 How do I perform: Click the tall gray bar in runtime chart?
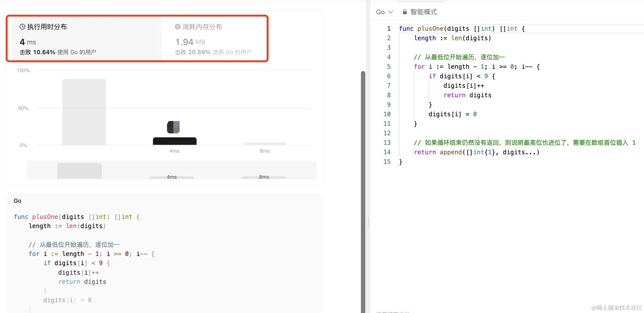pos(84,112)
